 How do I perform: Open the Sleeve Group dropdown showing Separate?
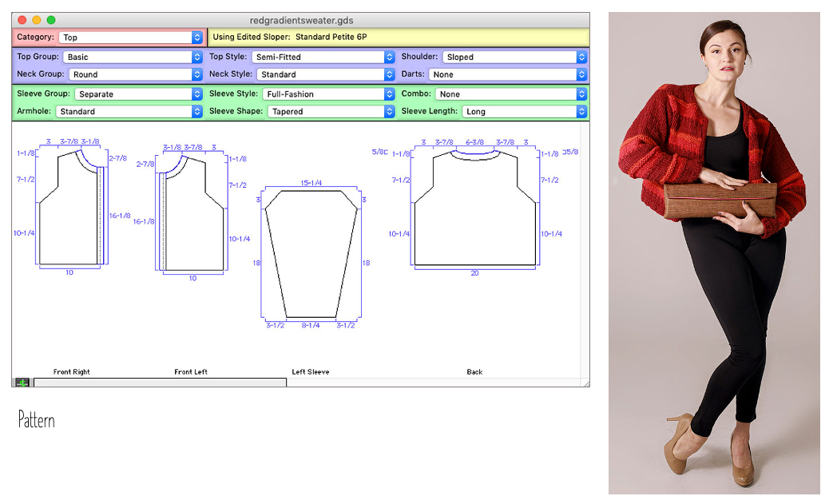coord(139,94)
